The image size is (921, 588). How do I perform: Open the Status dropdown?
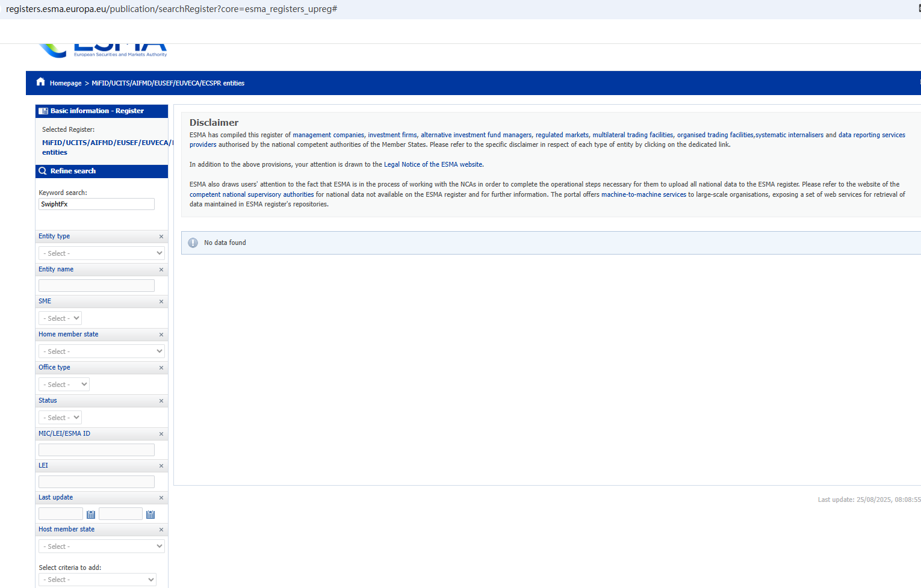(60, 418)
